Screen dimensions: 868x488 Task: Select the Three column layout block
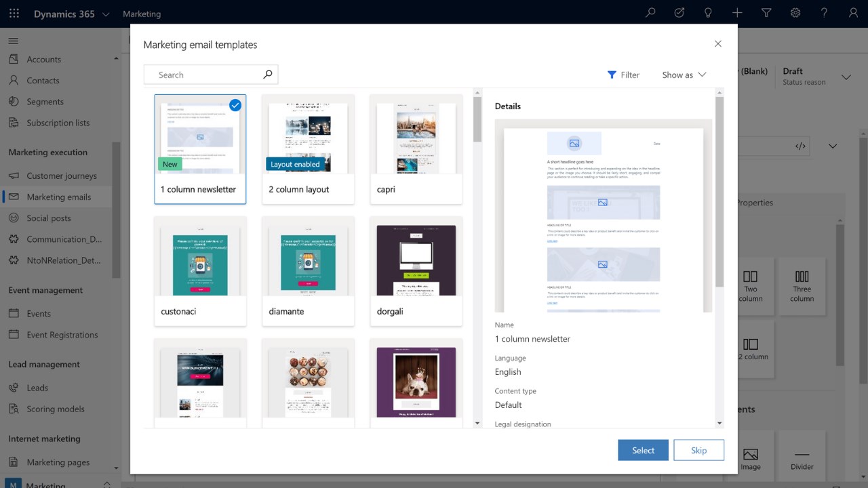point(802,285)
